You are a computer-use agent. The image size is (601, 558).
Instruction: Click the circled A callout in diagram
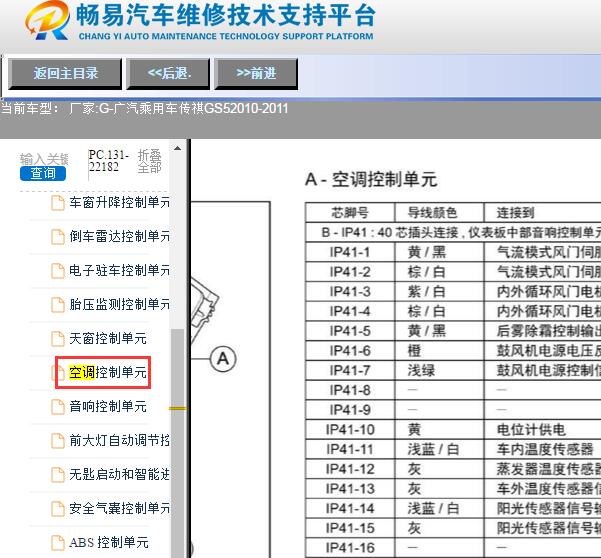point(223,359)
